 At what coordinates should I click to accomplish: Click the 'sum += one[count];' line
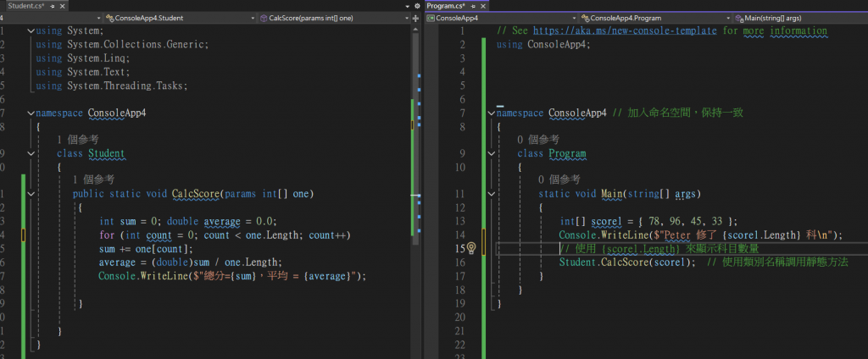pos(146,248)
